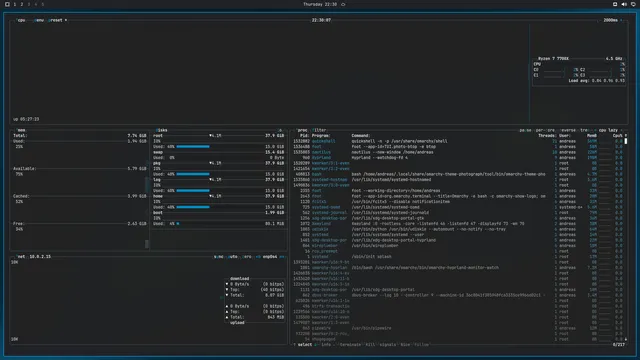Toggle net auto scaling option
640x360 pixels.
233,257
